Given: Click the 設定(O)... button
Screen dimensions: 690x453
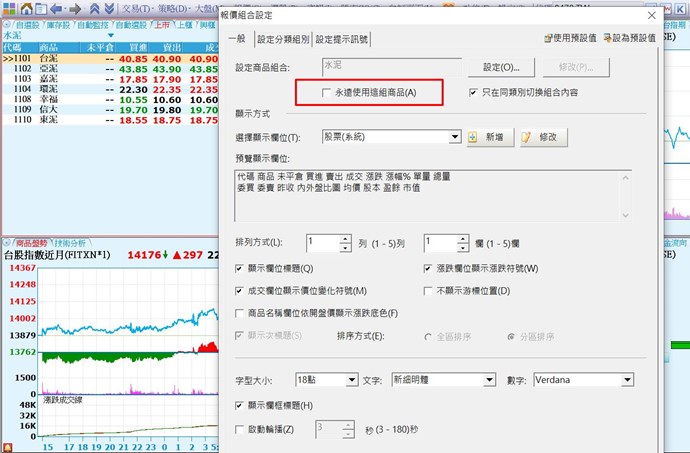Looking at the screenshot, I should pyautogui.click(x=502, y=67).
